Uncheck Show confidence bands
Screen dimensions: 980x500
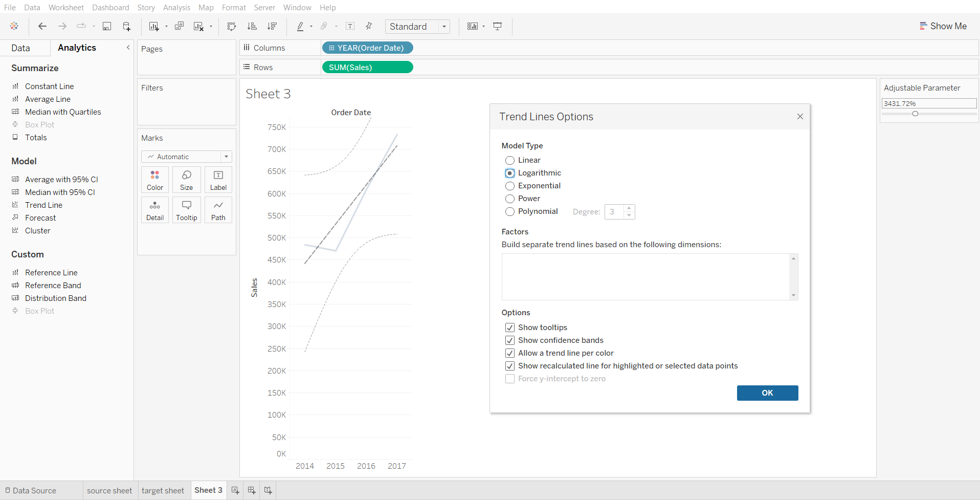point(510,340)
